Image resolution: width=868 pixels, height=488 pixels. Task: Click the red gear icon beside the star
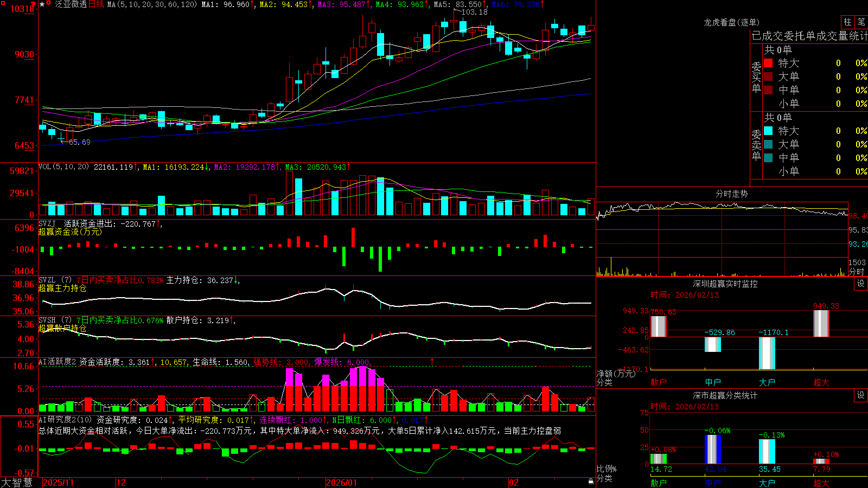(49, 4)
